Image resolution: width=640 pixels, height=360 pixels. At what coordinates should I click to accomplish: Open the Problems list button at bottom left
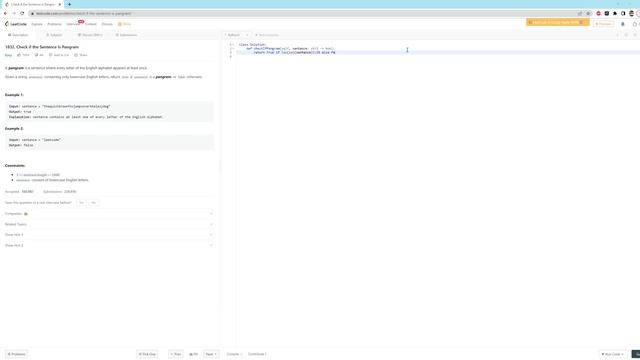(x=17, y=354)
